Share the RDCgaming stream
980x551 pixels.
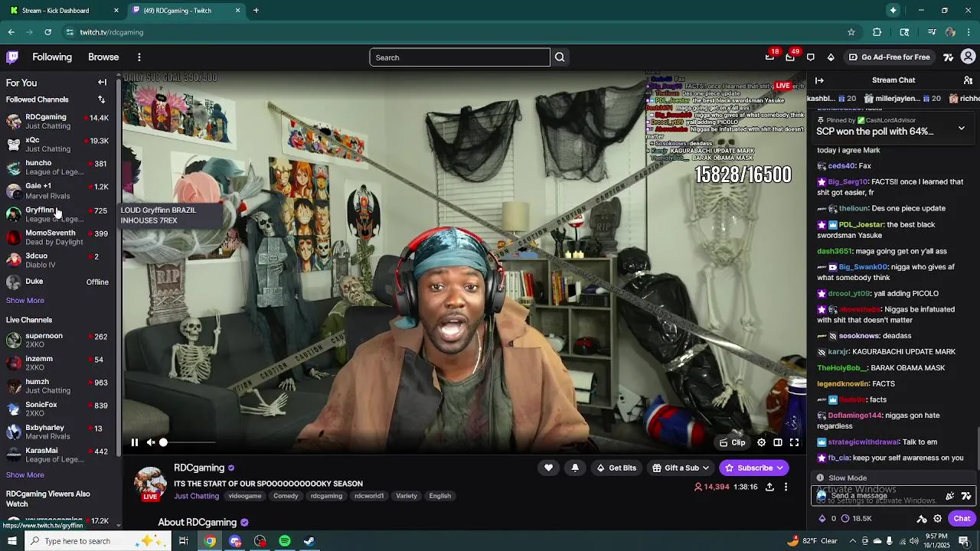point(769,487)
